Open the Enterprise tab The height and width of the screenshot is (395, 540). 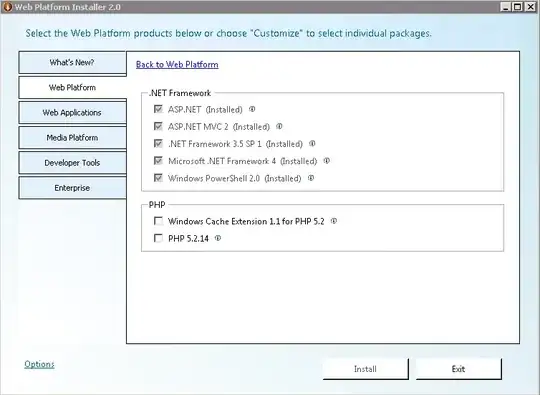[x=72, y=188]
